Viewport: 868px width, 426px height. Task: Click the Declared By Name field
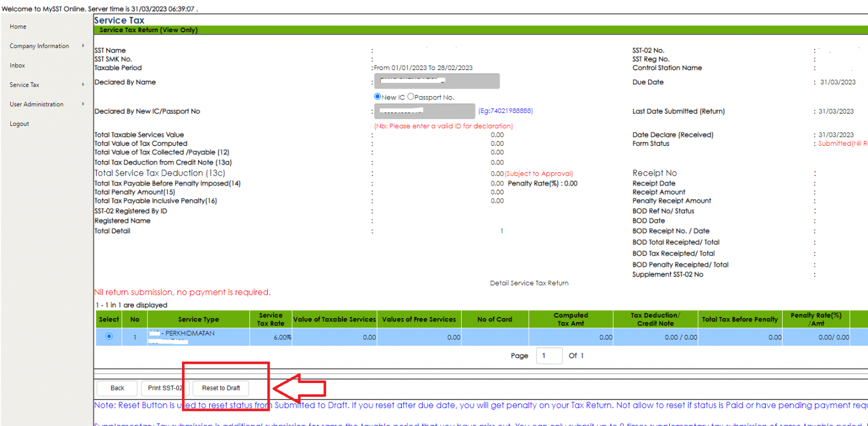point(436,81)
